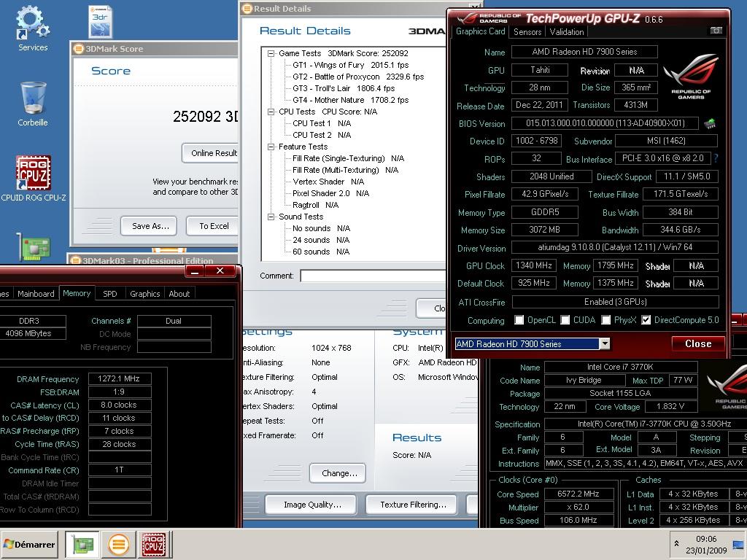Click the Change settings button
This screenshot has height=560, width=747.
pyautogui.click(x=338, y=472)
